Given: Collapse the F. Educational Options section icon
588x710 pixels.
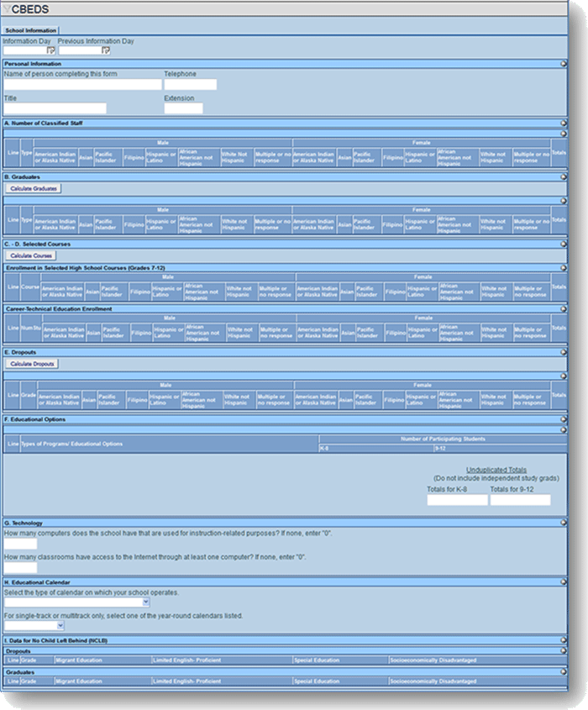Looking at the screenshot, I should pyautogui.click(x=563, y=419).
